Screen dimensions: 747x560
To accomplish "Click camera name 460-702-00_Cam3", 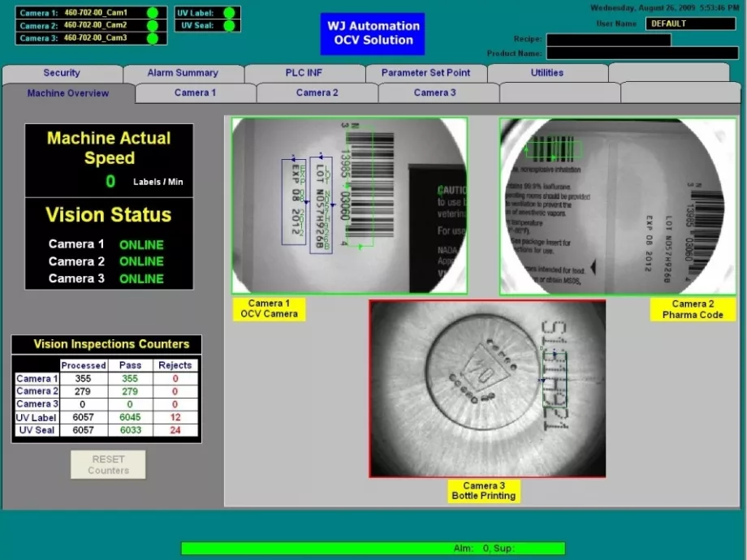I will pos(95,37).
